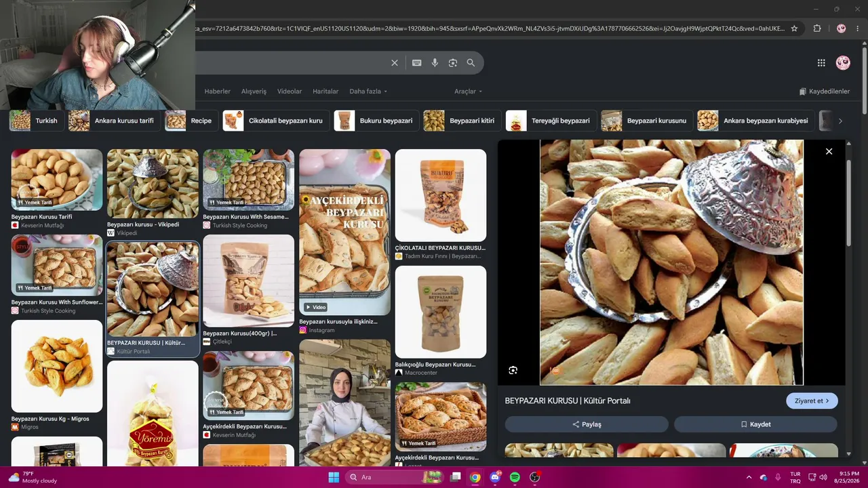Search inside the preview image with Lens
Viewport: 868px width, 488px height.
point(513,370)
